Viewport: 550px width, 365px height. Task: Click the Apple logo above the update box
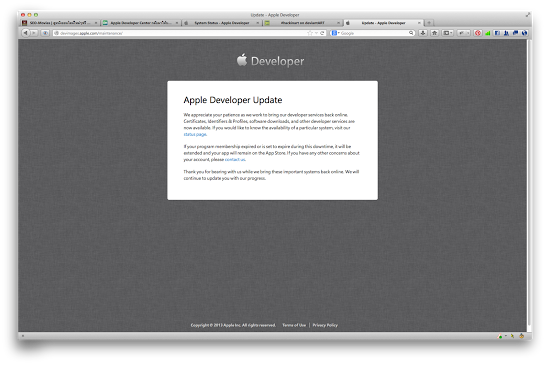click(242, 60)
